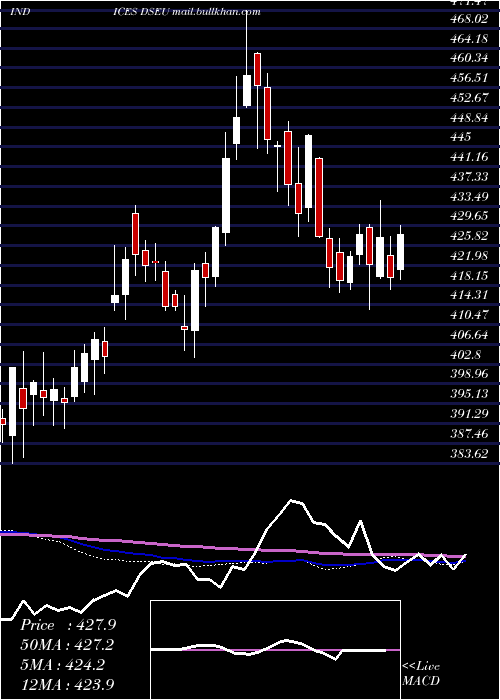The image size is (500, 700).
Task: Click the 468.02 price axis label
Action: 470,19
